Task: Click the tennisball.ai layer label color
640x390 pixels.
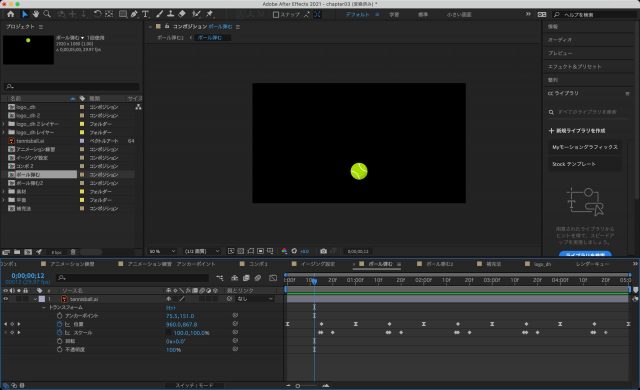Action: pyautogui.click(x=42, y=299)
